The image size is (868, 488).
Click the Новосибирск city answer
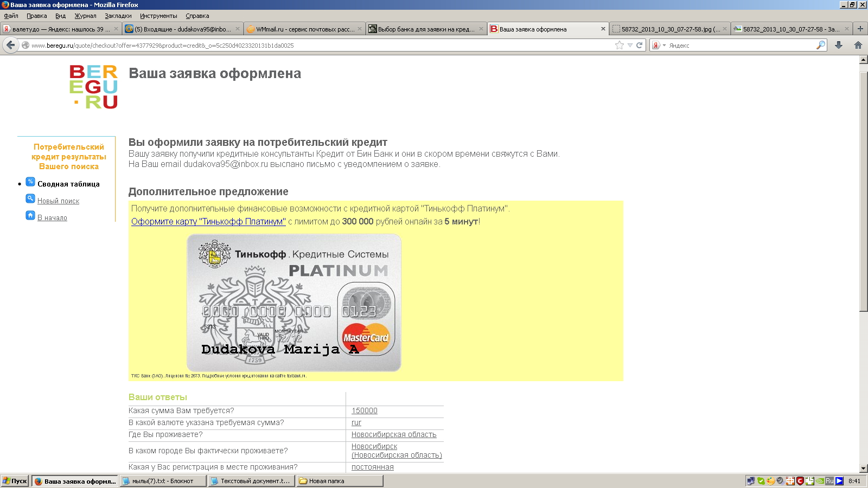pos(397,451)
